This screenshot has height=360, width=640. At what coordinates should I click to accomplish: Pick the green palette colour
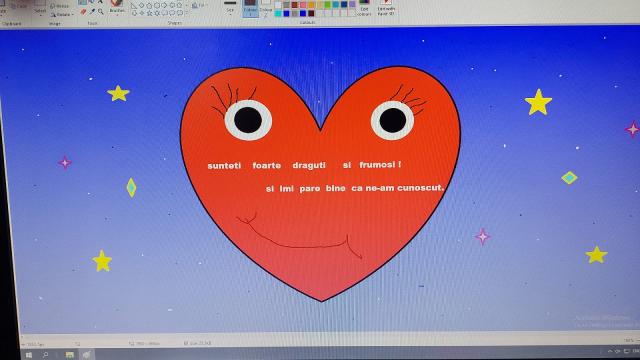(x=327, y=5)
